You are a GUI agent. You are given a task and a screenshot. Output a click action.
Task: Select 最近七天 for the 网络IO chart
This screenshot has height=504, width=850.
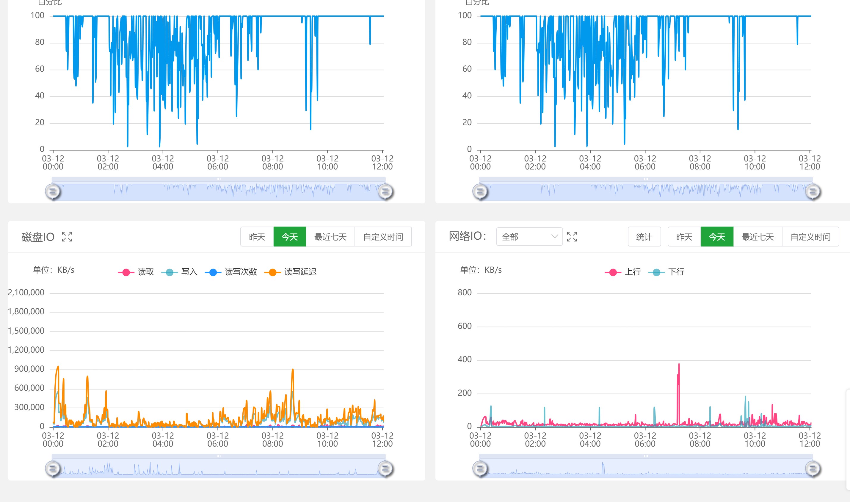[758, 237]
